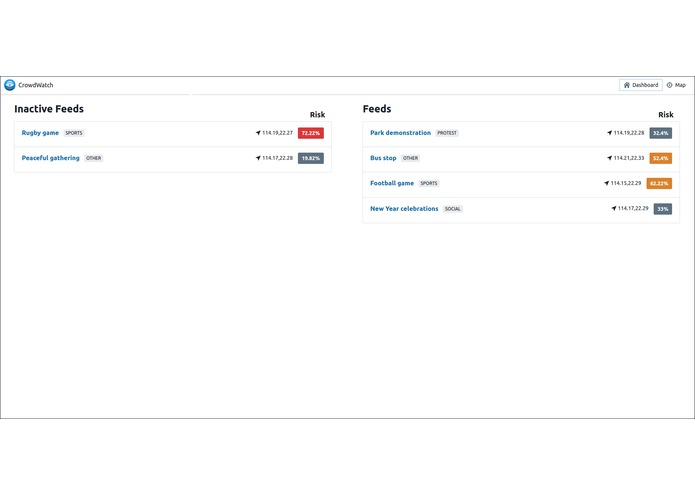Image resolution: width=695 pixels, height=494 pixels.
Task: Click the red 72.22% risk badge
Action: (x=311, y=133)
